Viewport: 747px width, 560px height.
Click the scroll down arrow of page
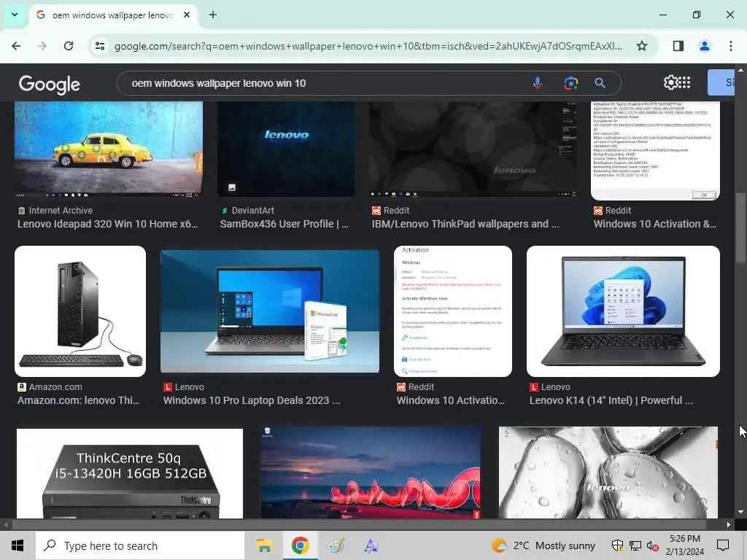coord(740,513)
